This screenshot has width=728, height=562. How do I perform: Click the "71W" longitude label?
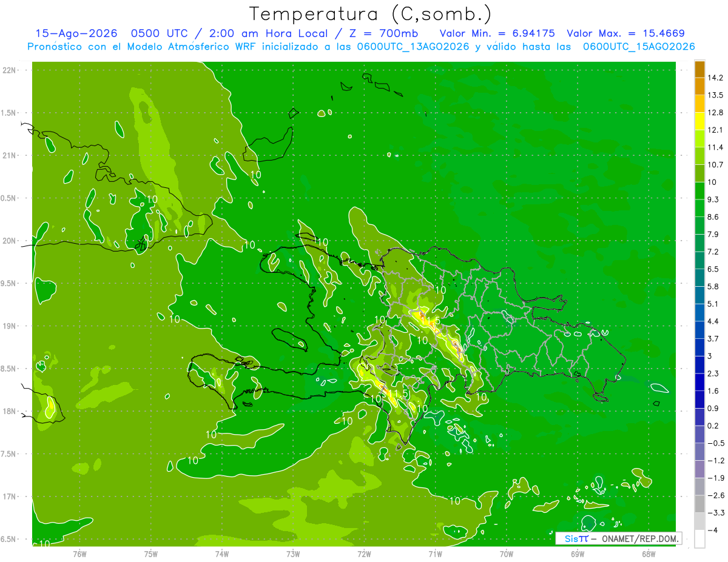(x=435, y=554)
